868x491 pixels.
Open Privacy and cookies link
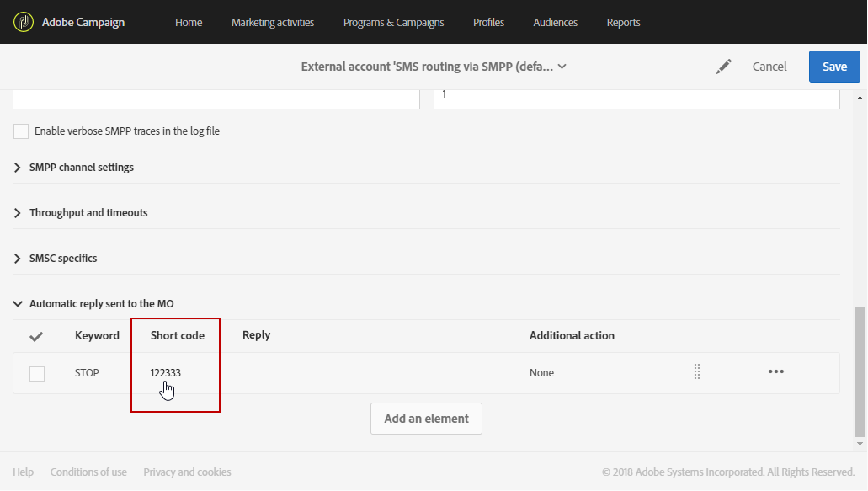coord(187,472)
